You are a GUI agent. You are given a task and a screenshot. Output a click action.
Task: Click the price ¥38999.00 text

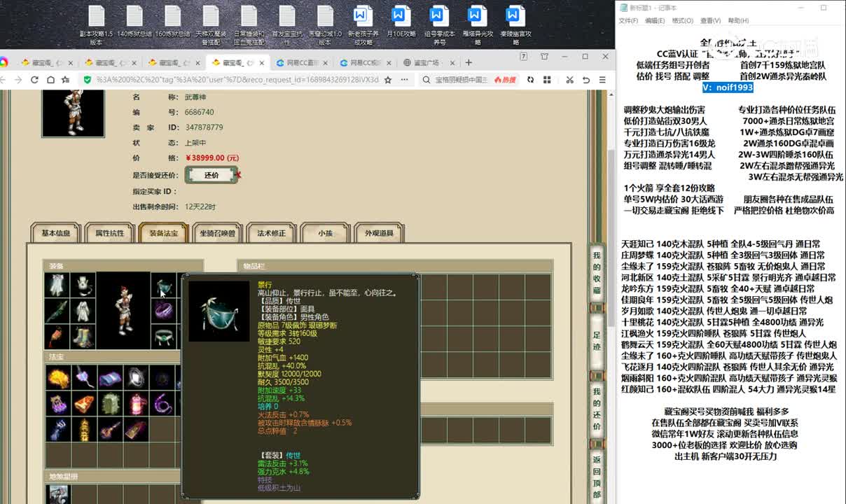212,158
